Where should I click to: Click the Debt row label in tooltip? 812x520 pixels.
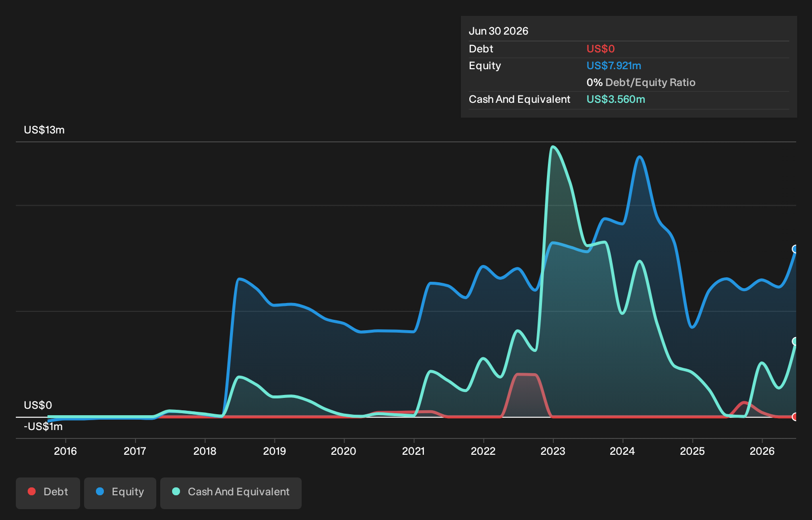(x=481, y=49)
